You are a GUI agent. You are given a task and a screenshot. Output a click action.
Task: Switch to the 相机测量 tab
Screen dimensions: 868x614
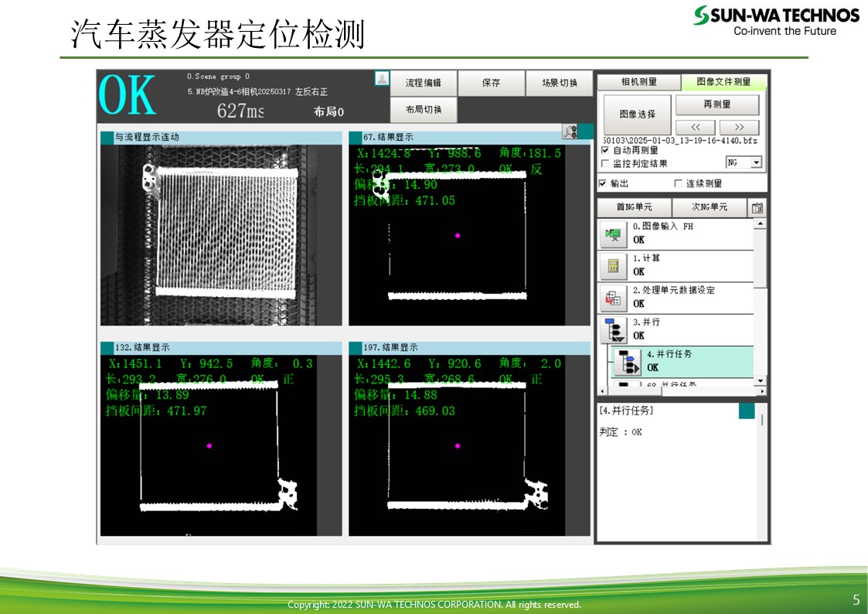click(638, 82)
